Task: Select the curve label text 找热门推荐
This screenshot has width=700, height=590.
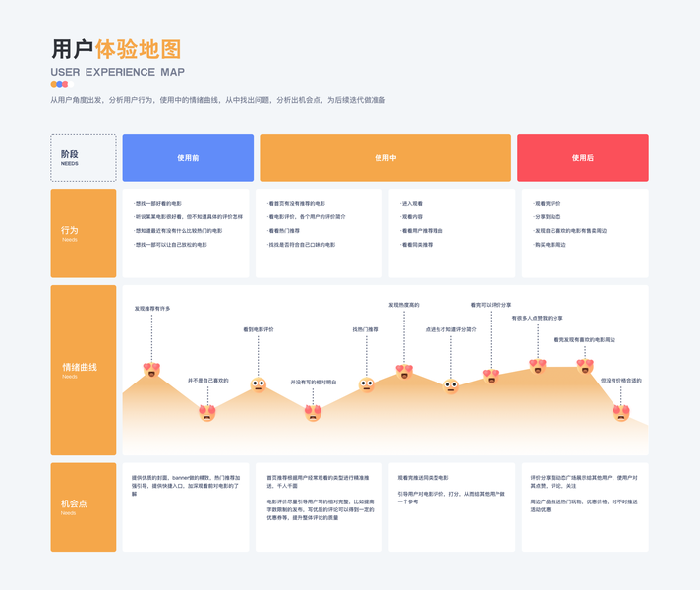Action: coord(365,329)
